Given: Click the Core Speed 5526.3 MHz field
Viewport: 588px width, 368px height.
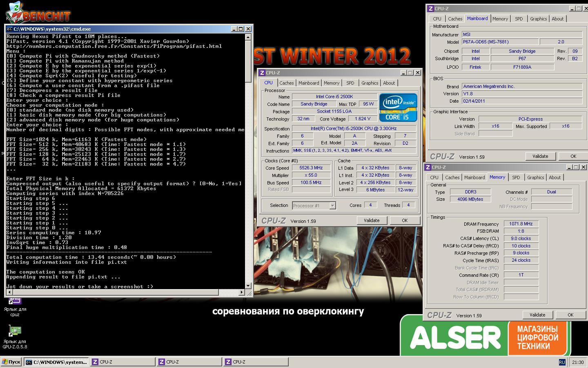Looking at the screenshot, I should coord(311,168).
